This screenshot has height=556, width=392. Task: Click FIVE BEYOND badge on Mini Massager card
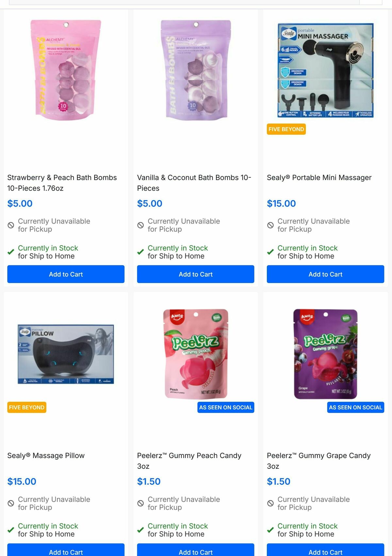(286, 129)
